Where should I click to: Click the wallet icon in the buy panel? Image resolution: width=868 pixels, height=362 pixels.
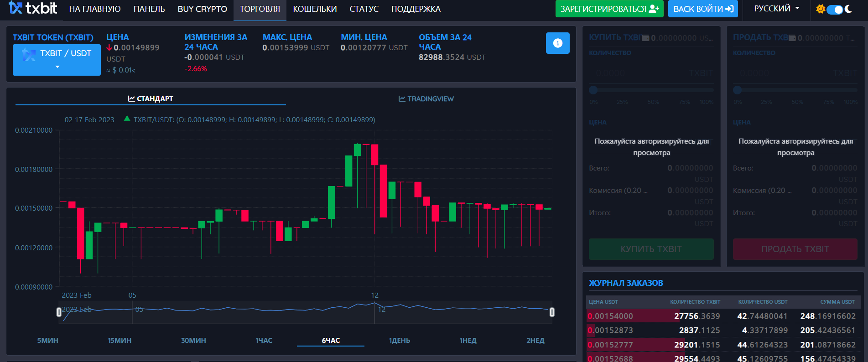tap(645, 38)
